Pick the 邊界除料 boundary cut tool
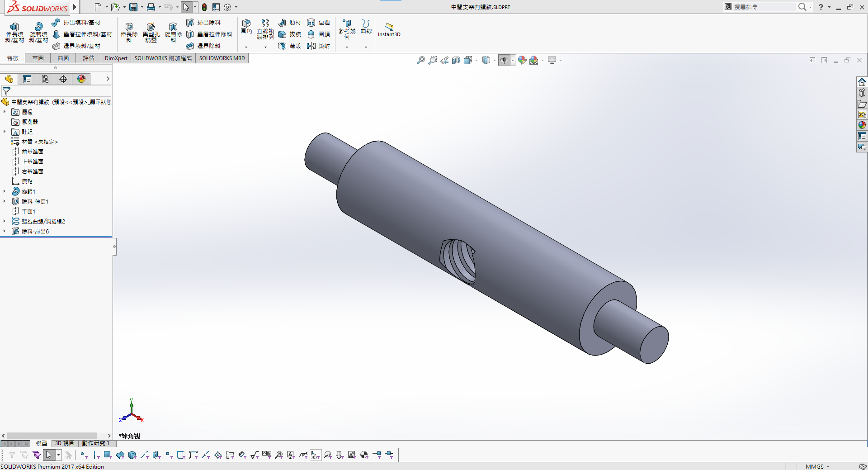 tap(203, 46)
